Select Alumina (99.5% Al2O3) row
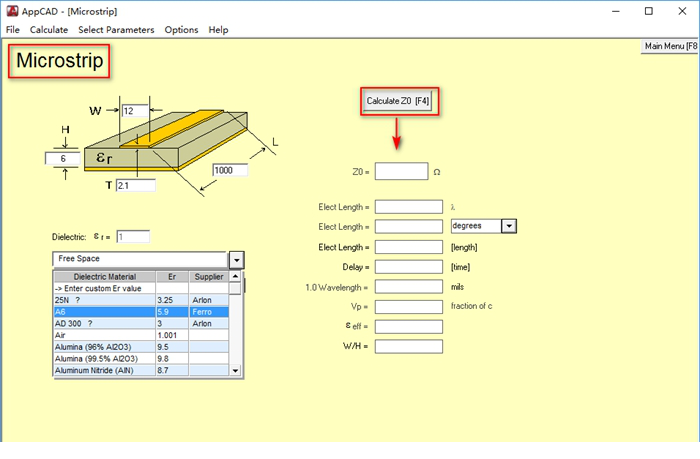The width and height of the screenshot is (700, 459). point(141,359)
